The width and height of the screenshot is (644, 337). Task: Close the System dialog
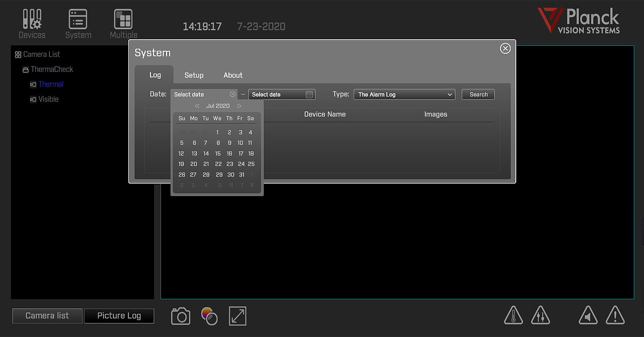pyautogui.click(x=505, y=48)
